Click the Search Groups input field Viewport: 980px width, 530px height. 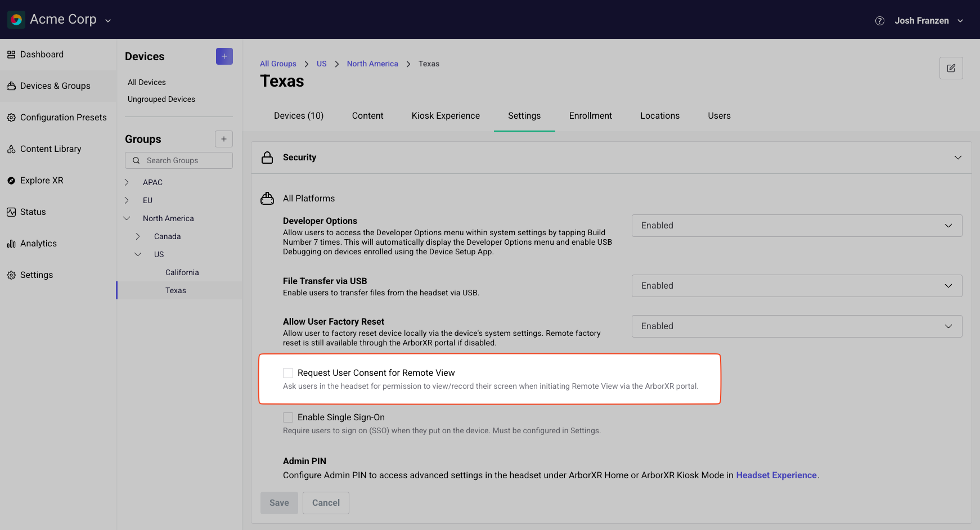(x=179, y=160)
